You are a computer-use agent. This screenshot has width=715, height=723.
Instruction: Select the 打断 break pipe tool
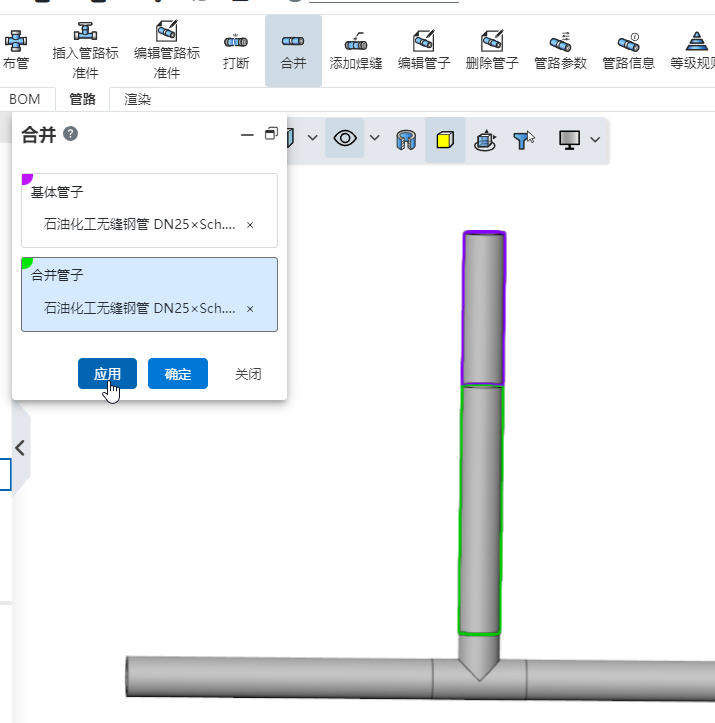tap(236, 51)
